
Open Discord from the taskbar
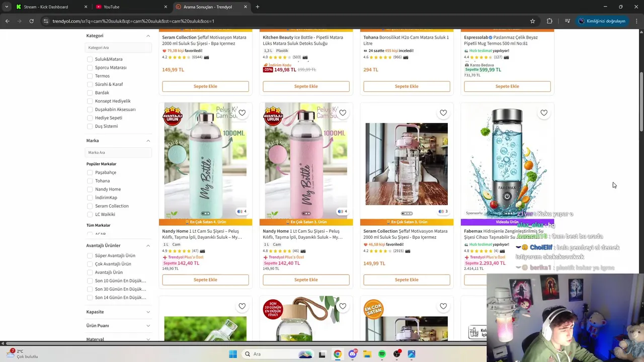pos(352,354)
